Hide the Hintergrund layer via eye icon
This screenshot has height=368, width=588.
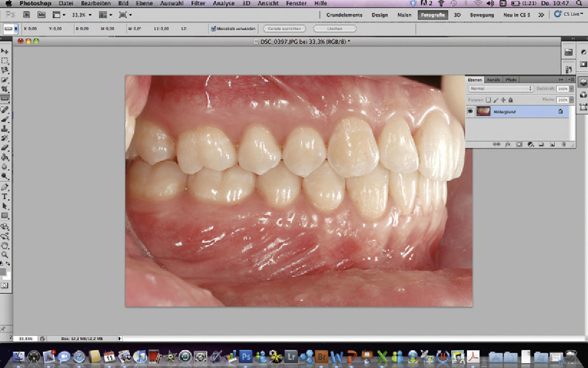471,112
